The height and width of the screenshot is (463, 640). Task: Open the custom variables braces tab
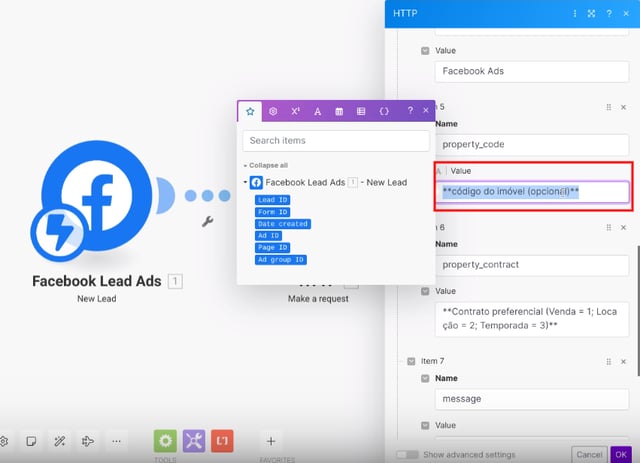[x=384, y=111]
